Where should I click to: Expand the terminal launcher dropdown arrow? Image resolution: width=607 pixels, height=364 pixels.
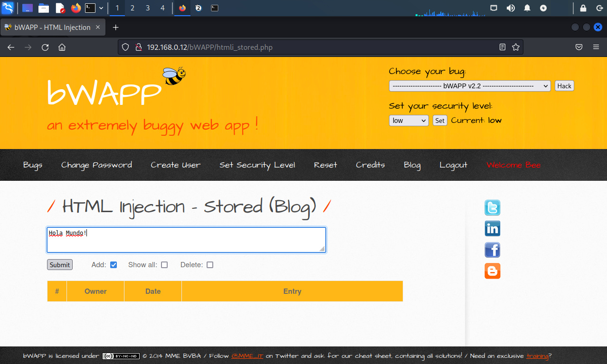[x=101, y=8]
